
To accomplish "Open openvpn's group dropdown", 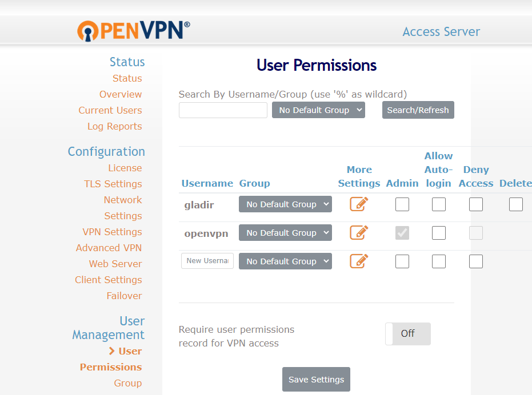I will pyautogui.click(x=285, y=233).
